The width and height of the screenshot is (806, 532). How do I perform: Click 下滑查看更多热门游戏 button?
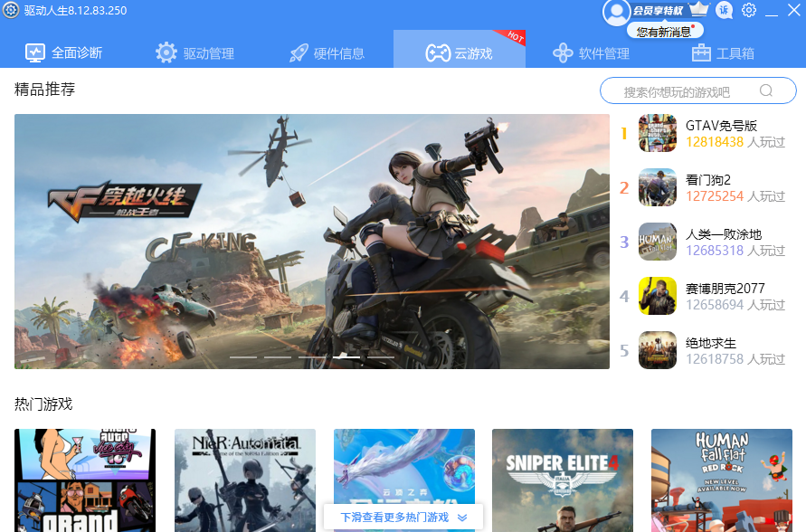coord(403,518)
